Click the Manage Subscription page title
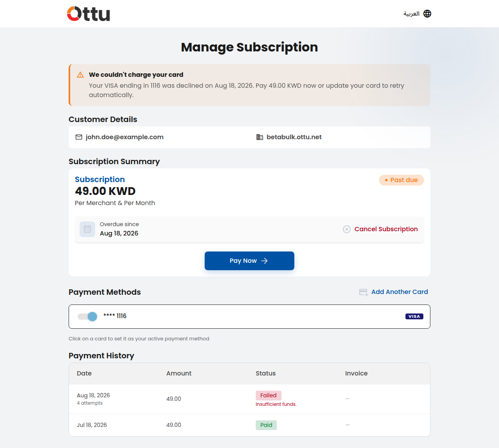 [249, 47]
